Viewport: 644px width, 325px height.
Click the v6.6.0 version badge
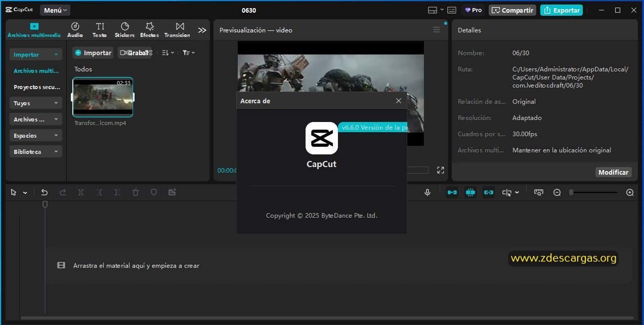[x=373, y=128]
